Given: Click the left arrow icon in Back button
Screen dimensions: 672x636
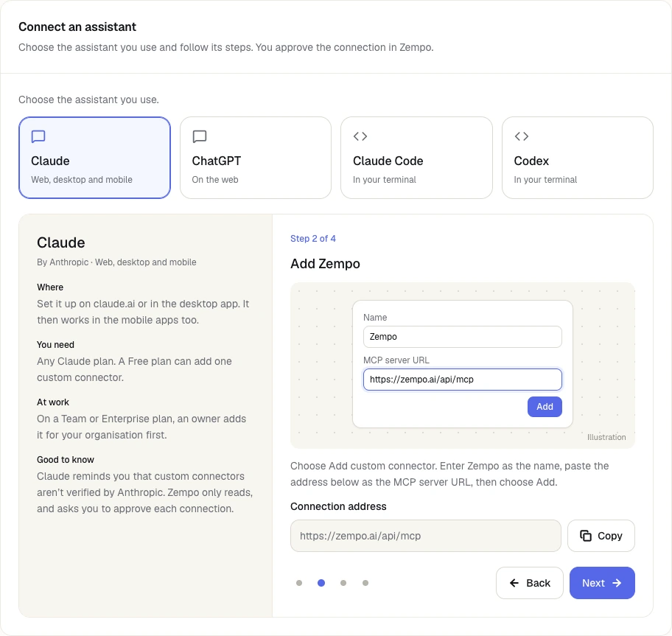Looking at the screenshot, I should pyautogui.click(x=514, y=583).
